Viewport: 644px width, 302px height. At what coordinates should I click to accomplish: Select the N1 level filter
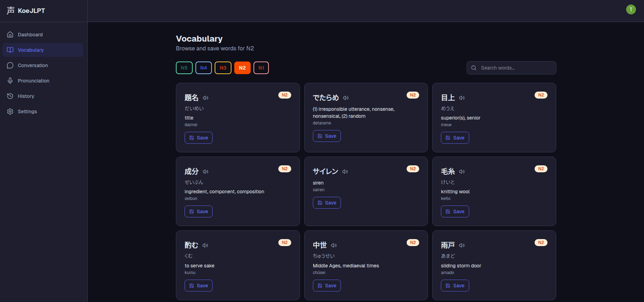(261, 68)
